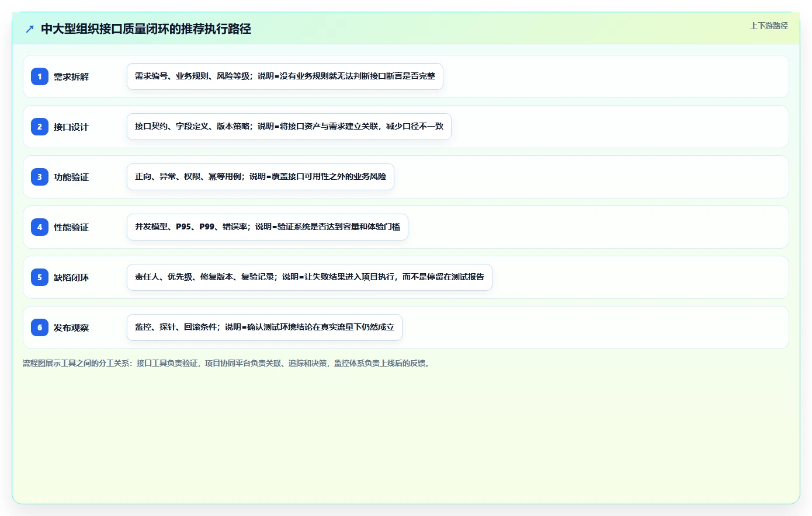Click the 缺陷闭环 step label
This screenshot has height=516, width=812.
point(71,277)
